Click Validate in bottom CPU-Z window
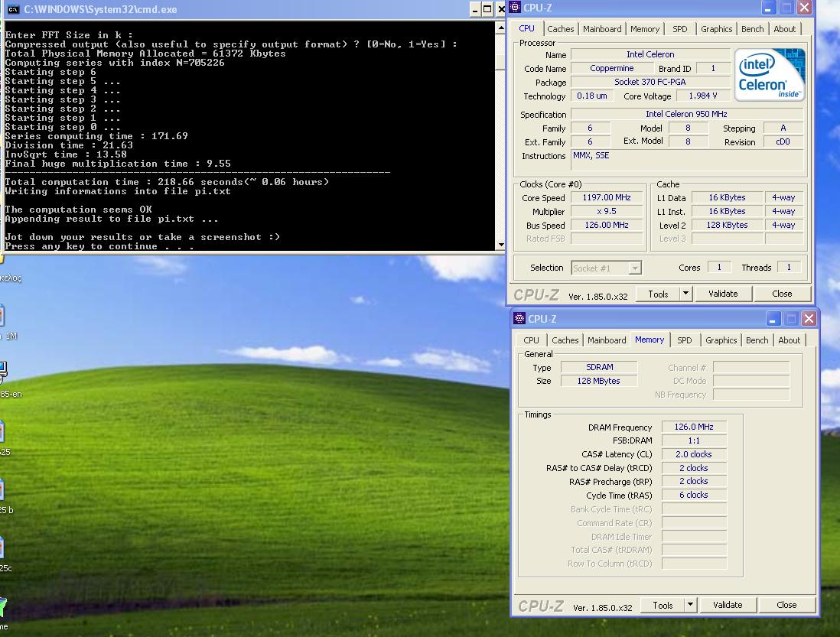The width and height of the screenshot is (840, 637). [728, 605]
